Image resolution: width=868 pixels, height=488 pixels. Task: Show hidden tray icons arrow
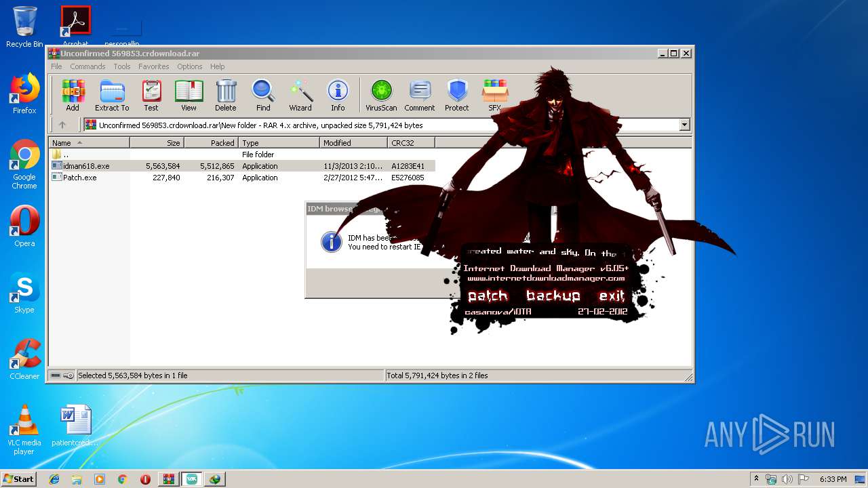pyautogui.click(x=756, y=479)
